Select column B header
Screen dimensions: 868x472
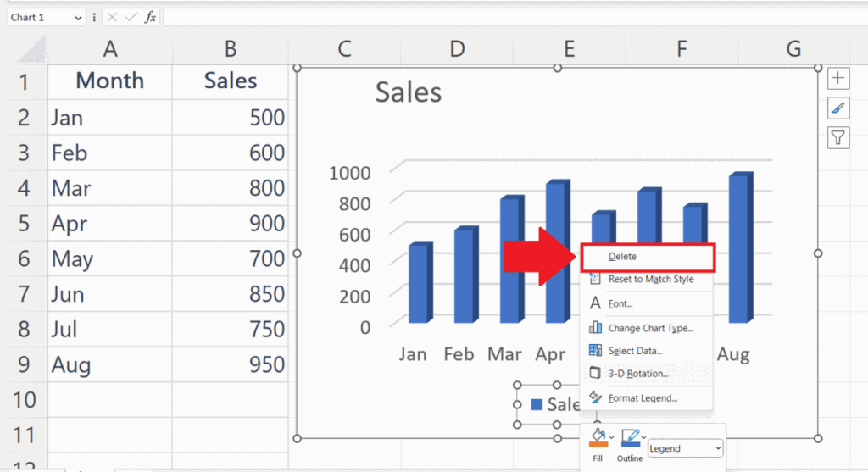pos(230,49)
